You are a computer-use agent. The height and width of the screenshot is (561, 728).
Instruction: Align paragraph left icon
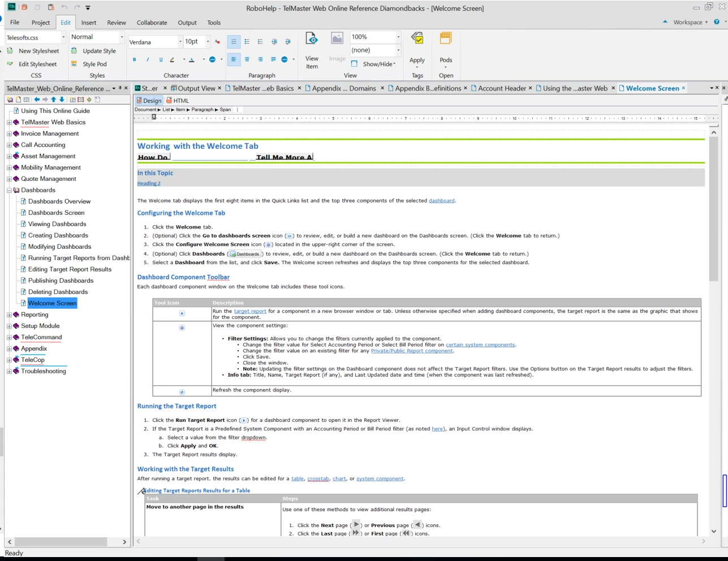point(234,59)
